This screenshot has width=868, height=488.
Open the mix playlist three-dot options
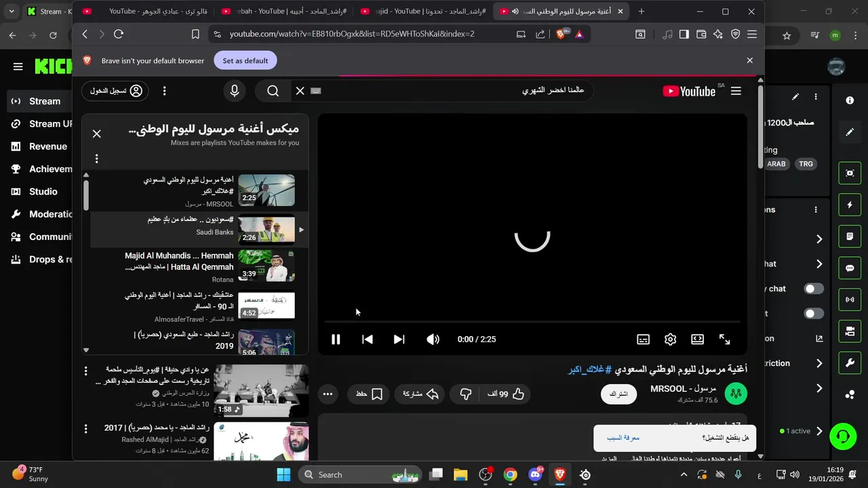click(96, 159)
